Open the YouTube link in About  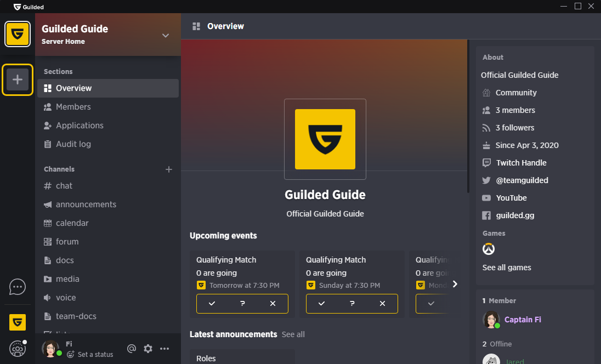pos(504,198)
